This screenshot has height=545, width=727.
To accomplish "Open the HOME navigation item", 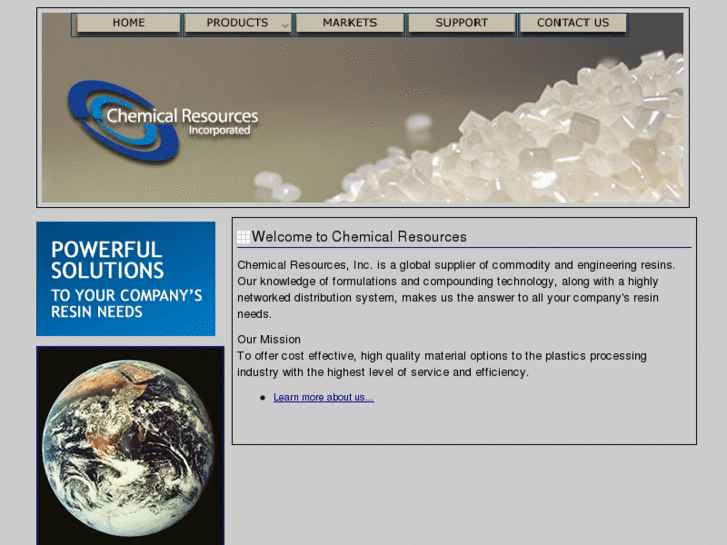I will (x=128, y=23).
